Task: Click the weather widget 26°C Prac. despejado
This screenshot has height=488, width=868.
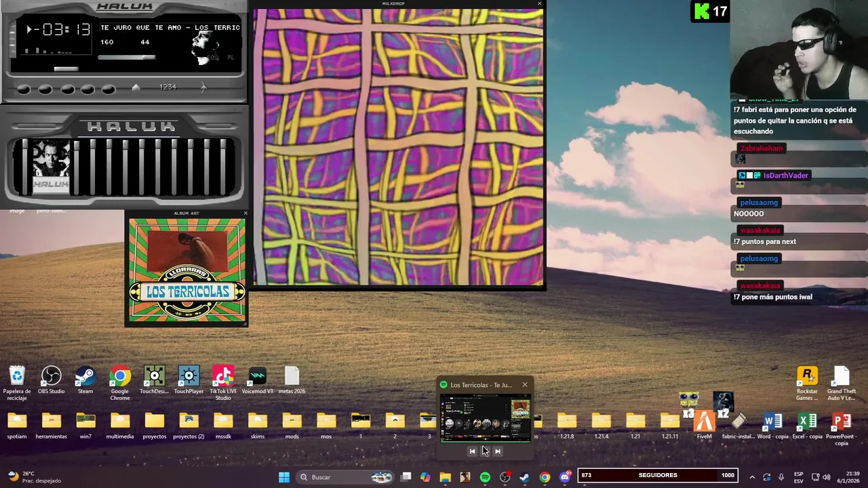Action: coord(34,477)
